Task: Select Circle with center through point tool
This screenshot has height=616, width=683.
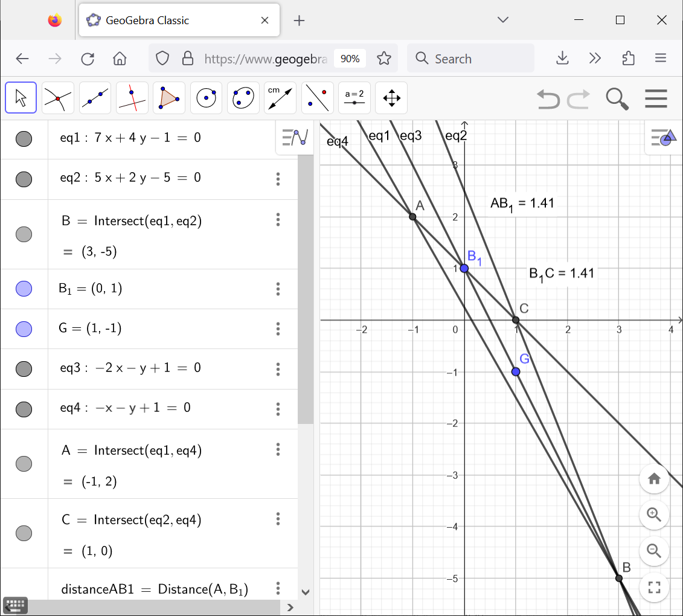Action: point(206,98)
